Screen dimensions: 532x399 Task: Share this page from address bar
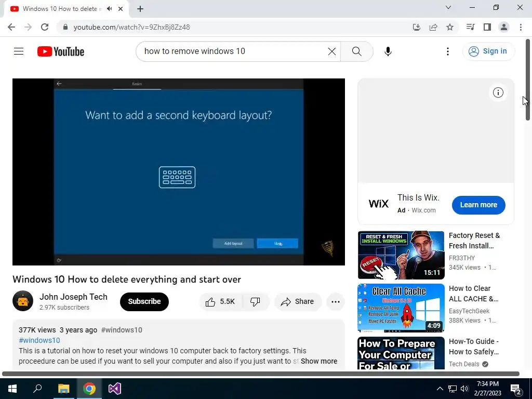coord(433,27)
